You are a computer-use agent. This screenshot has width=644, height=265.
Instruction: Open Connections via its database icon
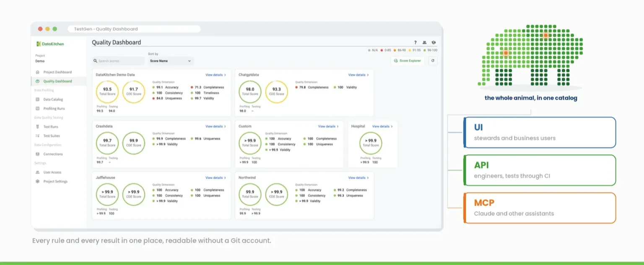point(38,154)
